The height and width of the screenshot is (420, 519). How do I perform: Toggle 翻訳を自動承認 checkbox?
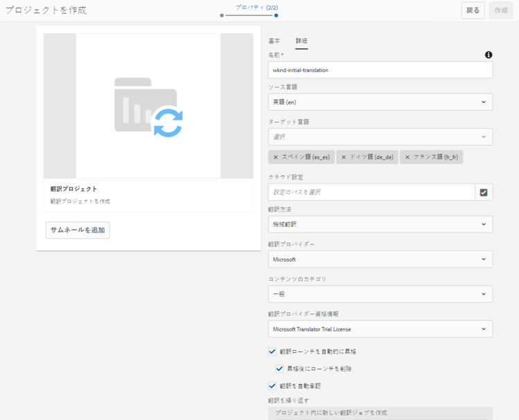click(x=272, y=386)
